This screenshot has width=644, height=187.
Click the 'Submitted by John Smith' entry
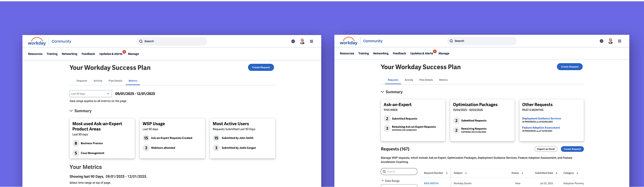click(x=237, y=138)
